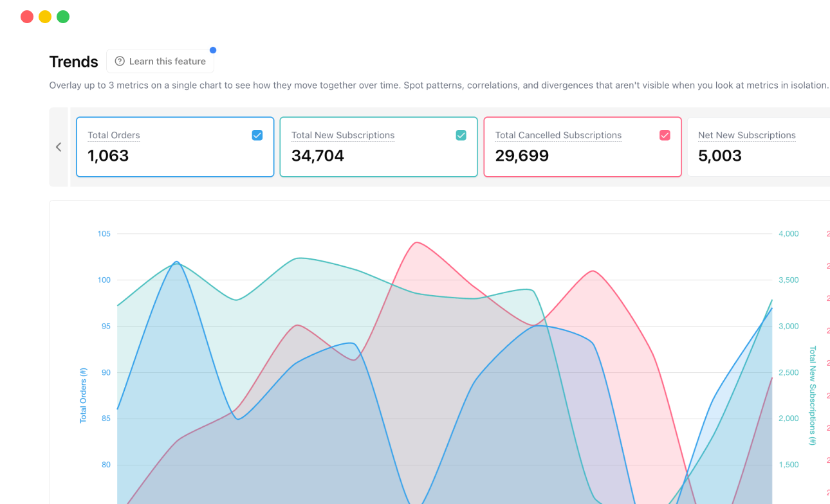This screenshot has height=504, width=830.
Task: Click the question mark help icon
Action: (119, 61)
